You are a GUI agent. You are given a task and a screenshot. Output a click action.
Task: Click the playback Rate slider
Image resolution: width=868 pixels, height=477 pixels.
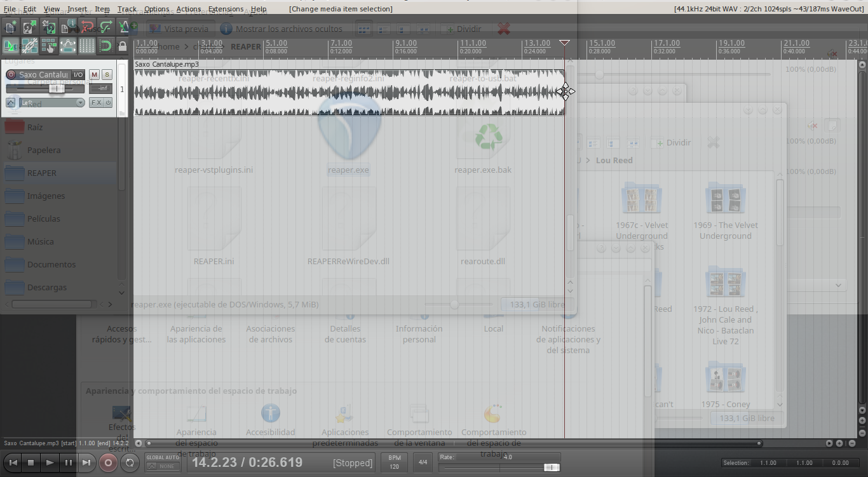pyautogui.click(x=499, y=467)
